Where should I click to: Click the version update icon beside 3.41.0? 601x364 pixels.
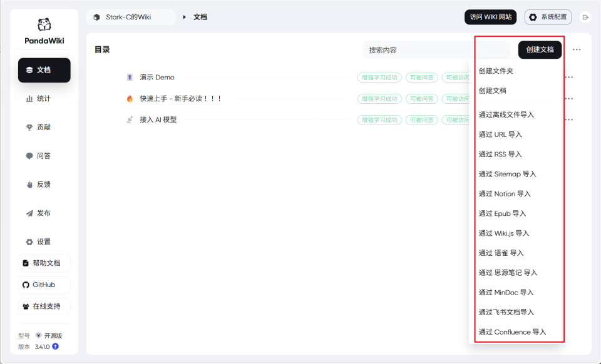point(55,346)
